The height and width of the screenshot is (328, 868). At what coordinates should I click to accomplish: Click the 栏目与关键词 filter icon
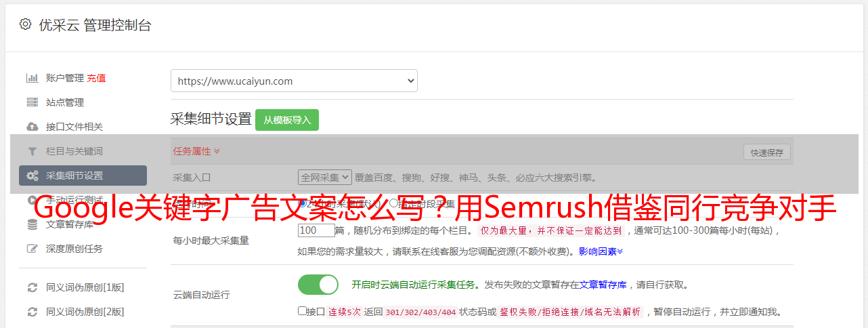(x=32, y=151)
